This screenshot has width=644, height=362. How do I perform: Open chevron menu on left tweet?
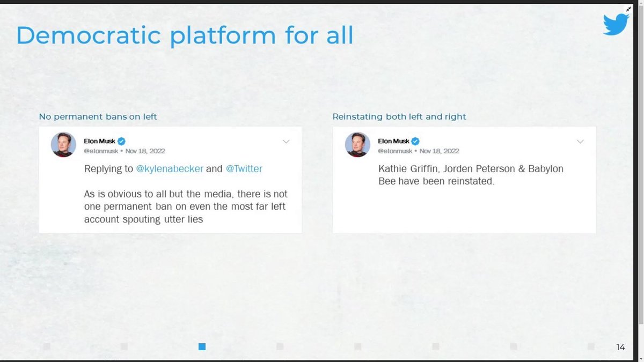coord(286,142)
